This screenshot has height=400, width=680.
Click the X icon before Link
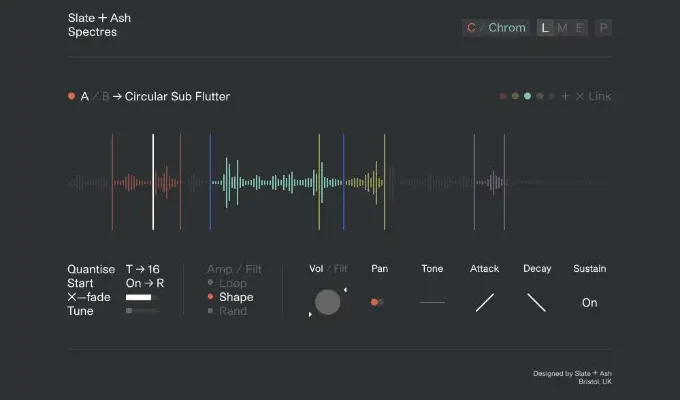coord(580,97)
